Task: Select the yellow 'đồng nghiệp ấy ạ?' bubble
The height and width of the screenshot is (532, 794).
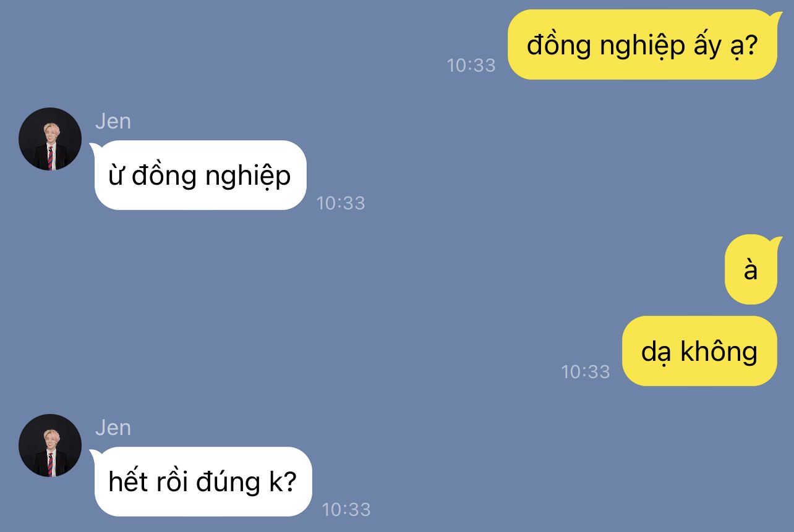Action: click(642, 44)
